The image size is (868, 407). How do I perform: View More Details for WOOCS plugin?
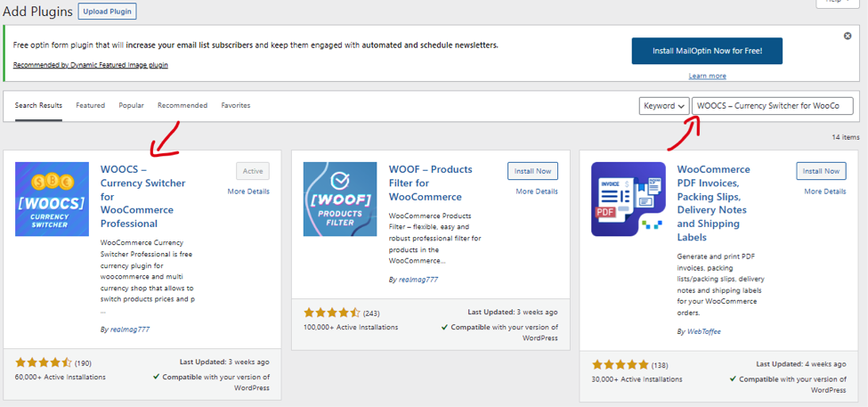tap(248, 191)
